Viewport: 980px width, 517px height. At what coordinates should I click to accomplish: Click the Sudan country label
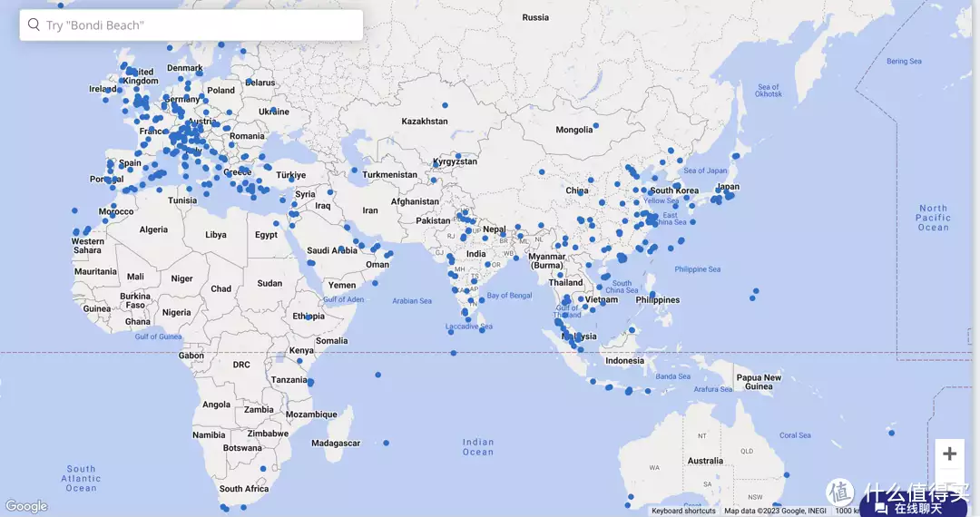click(269, 284)
